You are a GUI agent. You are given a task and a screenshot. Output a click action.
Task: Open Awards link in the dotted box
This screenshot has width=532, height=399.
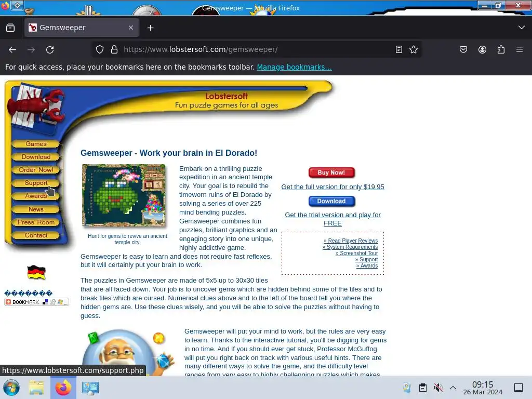click(x=367, y=265)
